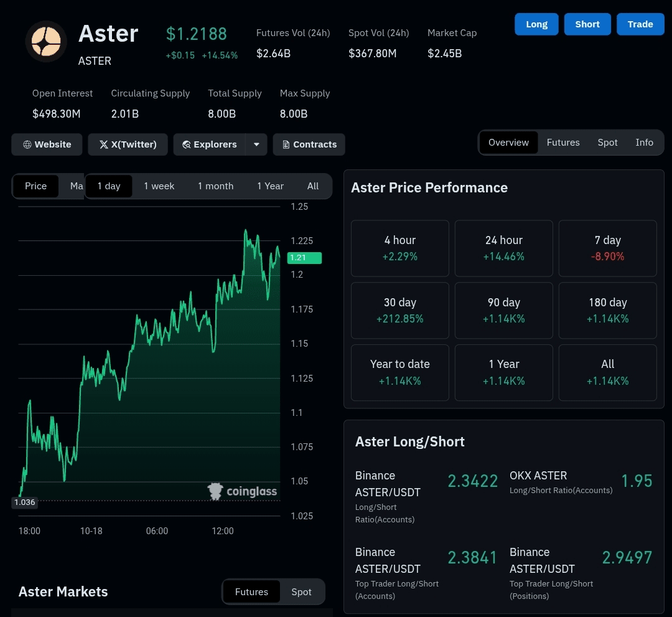The height and width of the screenshot is (617, 672).
Task: Click the Circulating Supply value 2.01B
Action: 124,113
